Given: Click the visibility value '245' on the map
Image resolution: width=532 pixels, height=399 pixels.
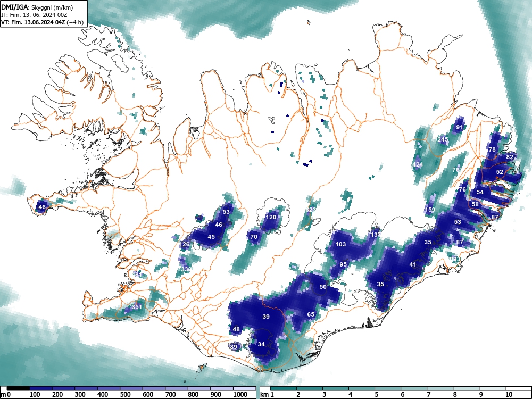Looking at the screenshot, I should click(443, 139).
